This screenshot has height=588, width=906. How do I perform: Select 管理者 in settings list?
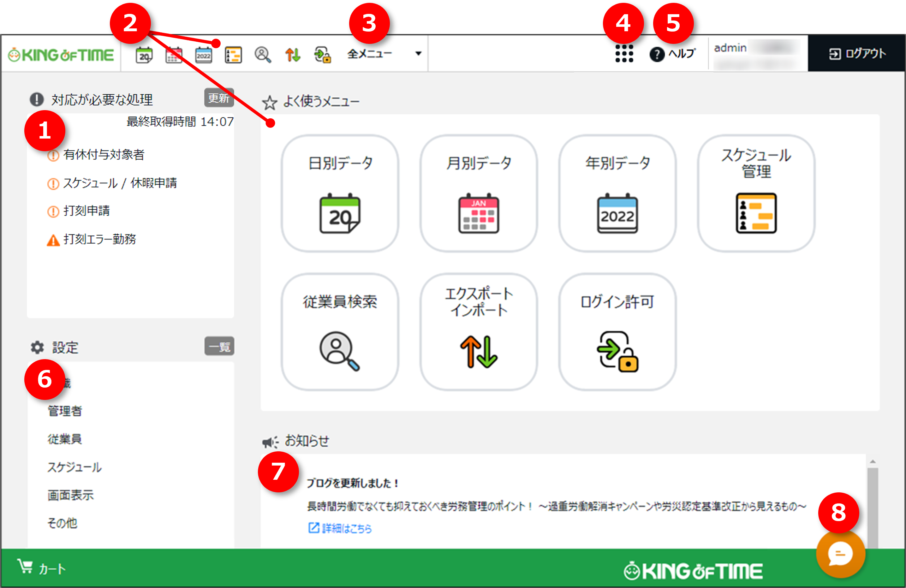[x=65, y=411]
